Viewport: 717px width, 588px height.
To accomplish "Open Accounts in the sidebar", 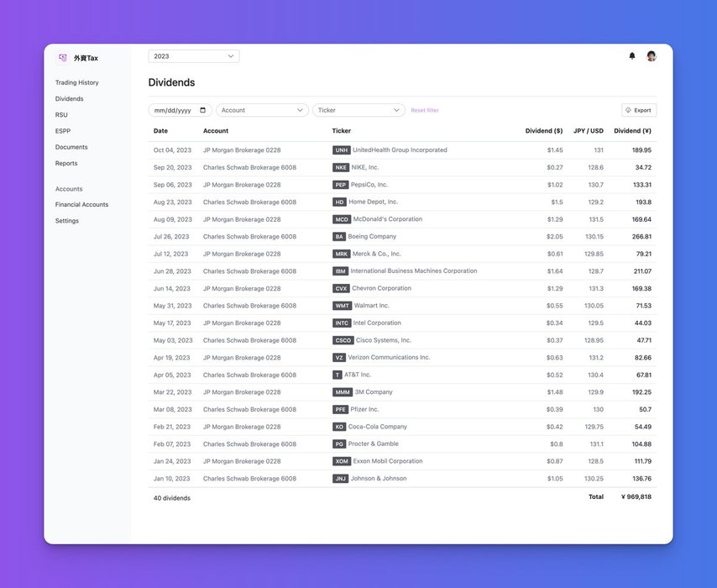I will coord(69,189).
